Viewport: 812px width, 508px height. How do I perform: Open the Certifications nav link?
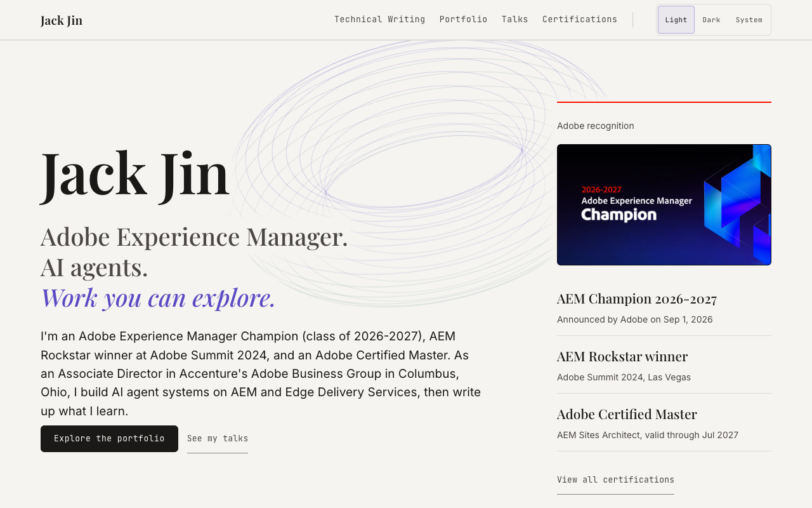pos(580,20)
